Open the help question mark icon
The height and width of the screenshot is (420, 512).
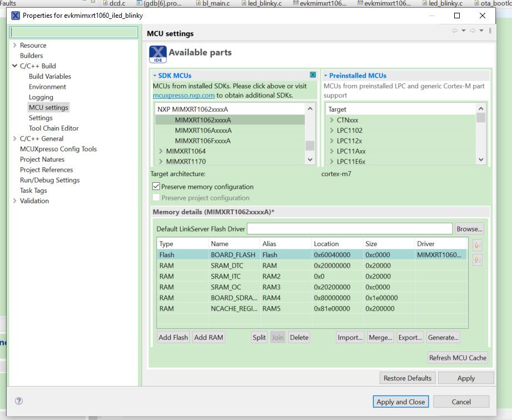19,401
